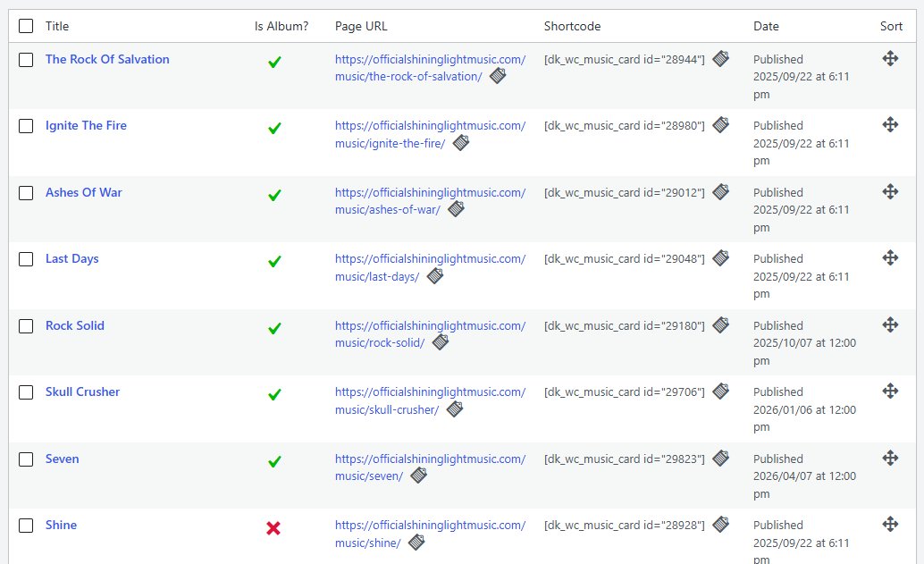This screenshot has width=924, height=564.
Task: Copy the page URL for Ashes Of War
Action: pos(456,208)
